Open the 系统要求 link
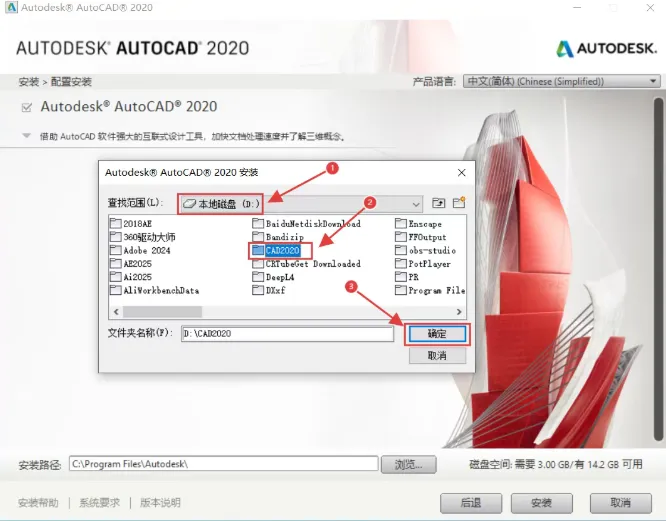 tap(99, 503)
